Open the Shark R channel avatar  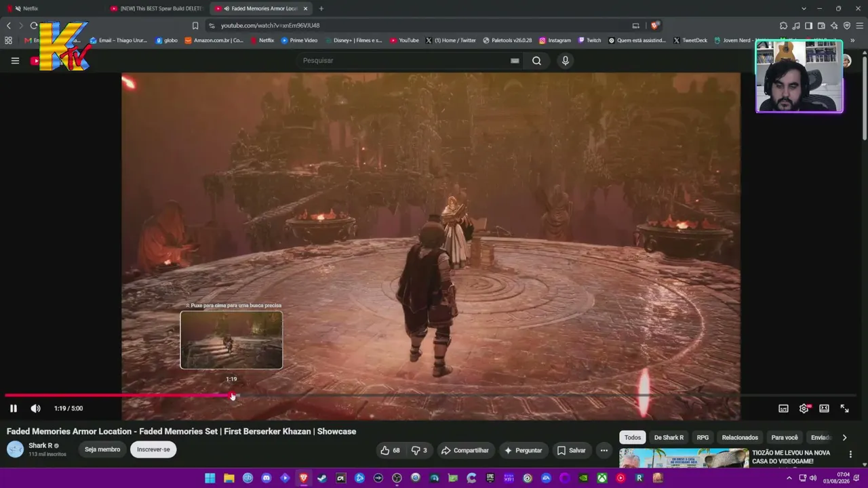click(x=15, y=449)
